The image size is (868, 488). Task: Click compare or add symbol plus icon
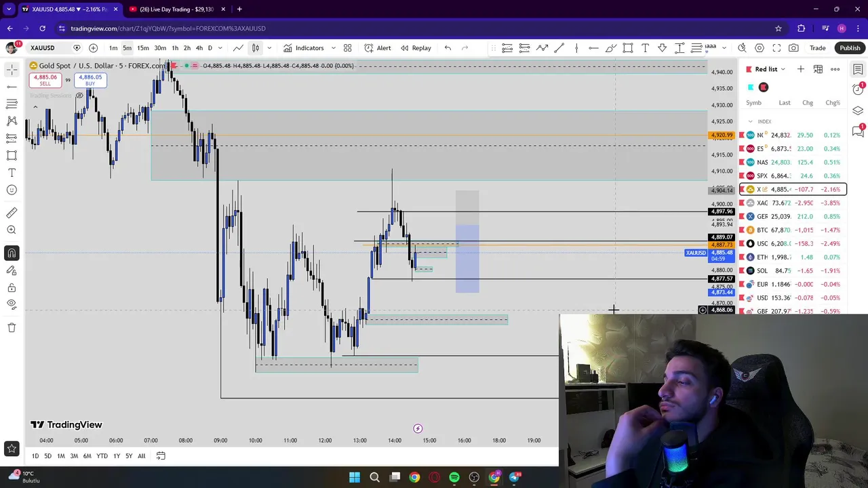pos(93,48)
